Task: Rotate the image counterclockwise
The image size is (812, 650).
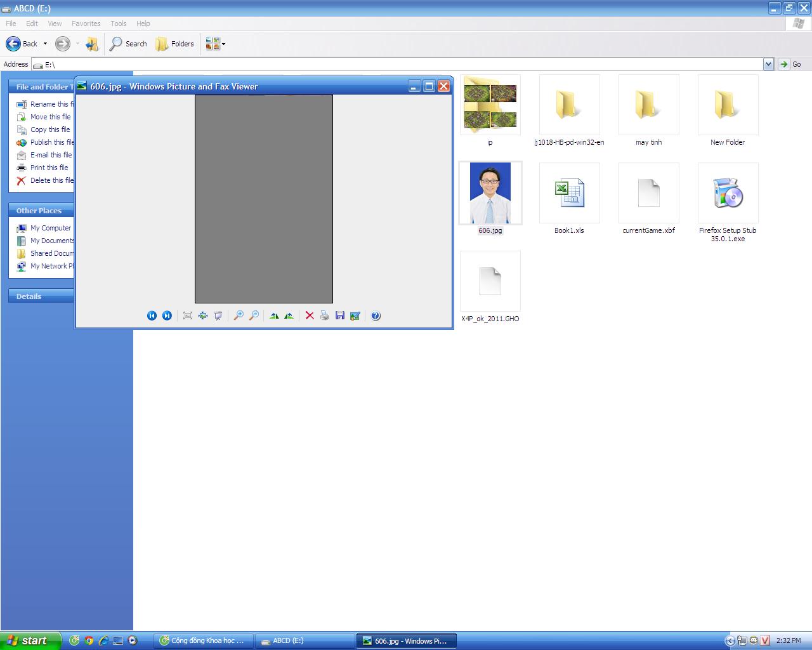Action: [289, 315]
